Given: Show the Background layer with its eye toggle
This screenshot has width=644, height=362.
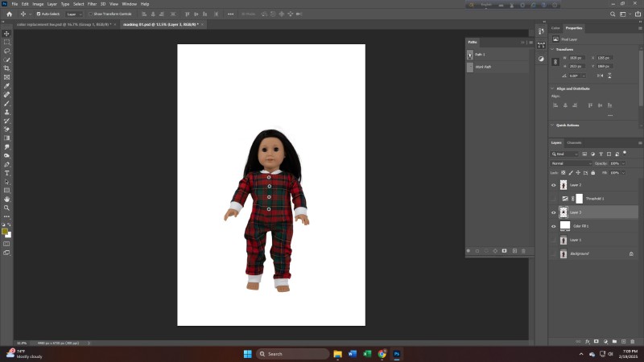Looking at the screenshot, I should [x=553, y=253].
